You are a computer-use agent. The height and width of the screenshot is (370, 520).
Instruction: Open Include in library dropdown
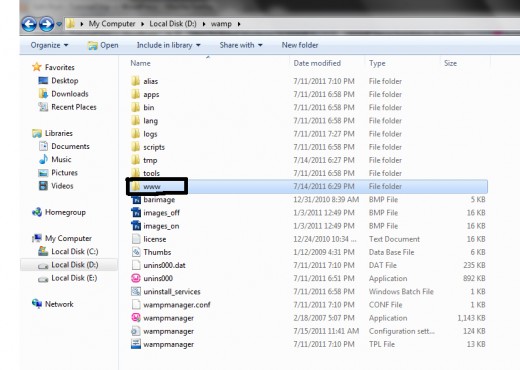click(x=169, y=45)
